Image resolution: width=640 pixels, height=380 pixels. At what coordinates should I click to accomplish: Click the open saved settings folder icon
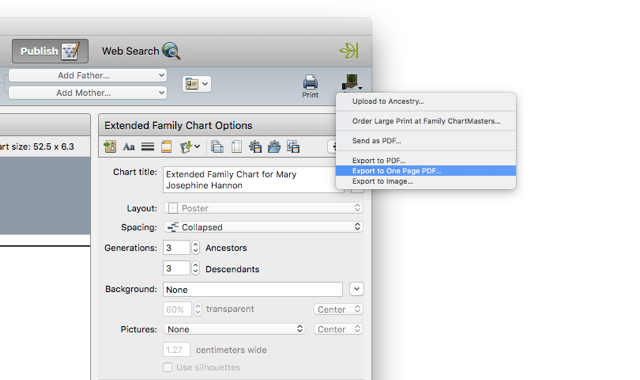(274, 147)
